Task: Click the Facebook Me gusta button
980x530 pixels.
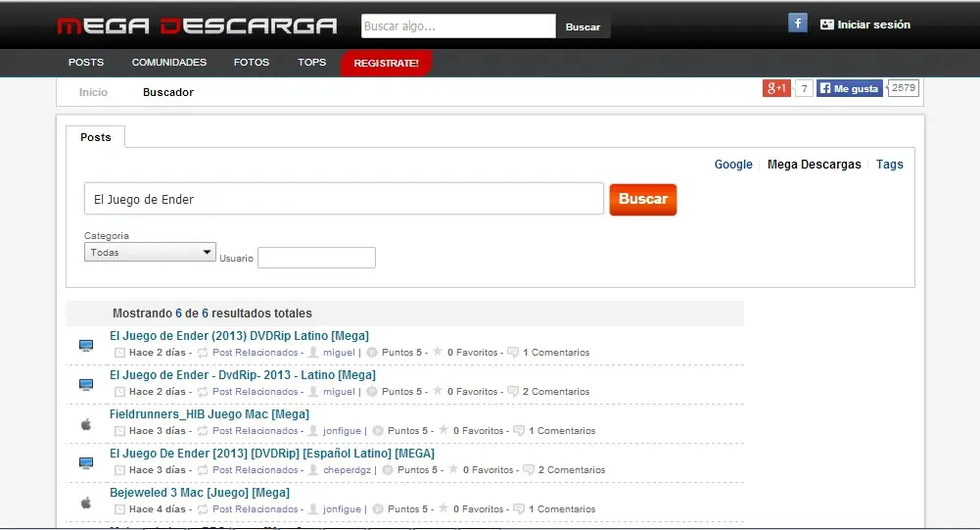Action: 850,88
